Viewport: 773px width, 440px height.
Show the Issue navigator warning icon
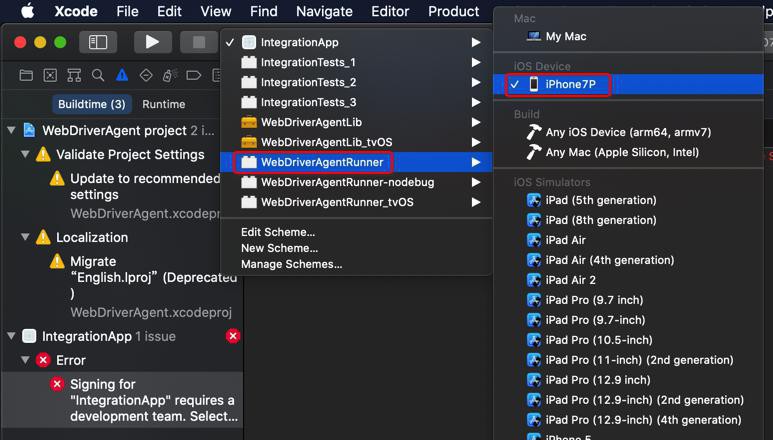coord(122,75)
